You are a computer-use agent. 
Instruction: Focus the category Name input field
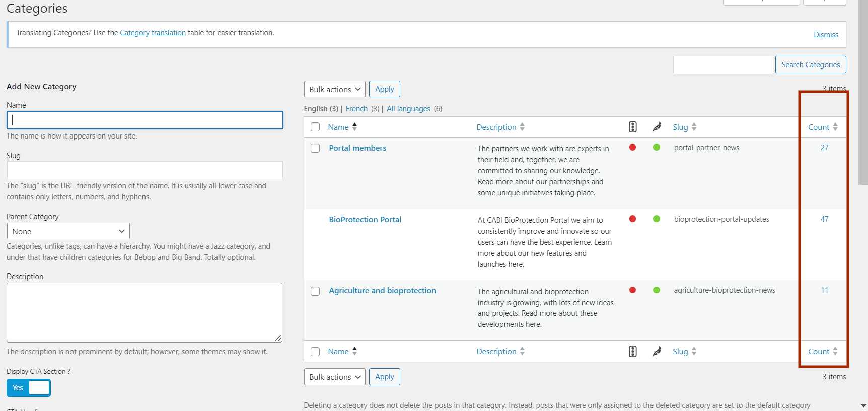click(145, 120)
